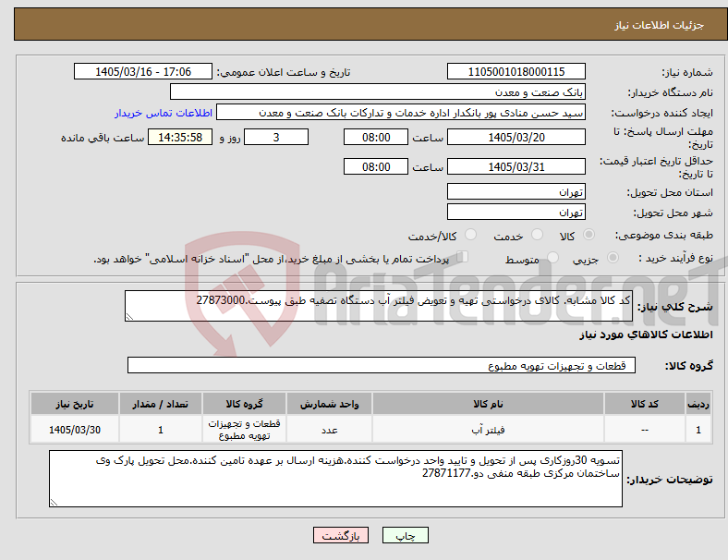Click the price validity date 1405/03/31
This screenshot has height=560, width=728.
pos(516,166)
